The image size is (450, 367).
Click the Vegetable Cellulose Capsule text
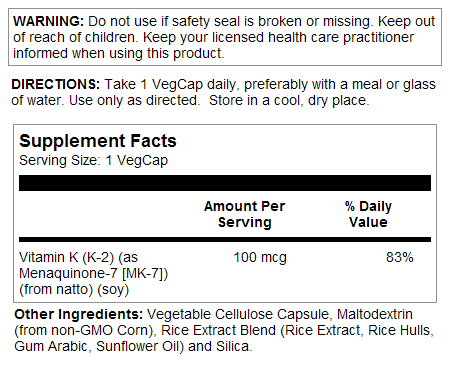click(x=238, y=315)
